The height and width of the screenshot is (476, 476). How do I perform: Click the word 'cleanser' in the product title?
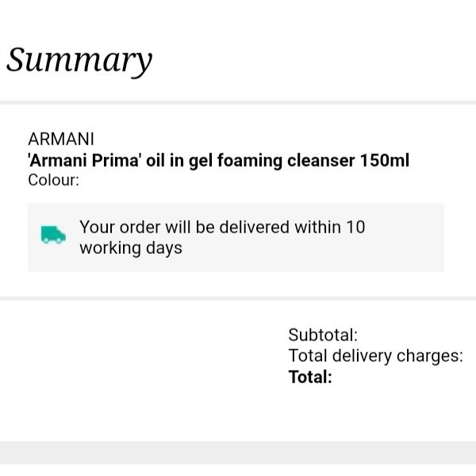pos(321,160)
